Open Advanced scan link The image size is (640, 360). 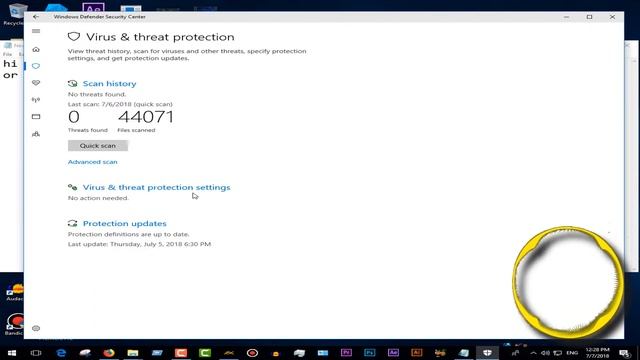[93, 162]
